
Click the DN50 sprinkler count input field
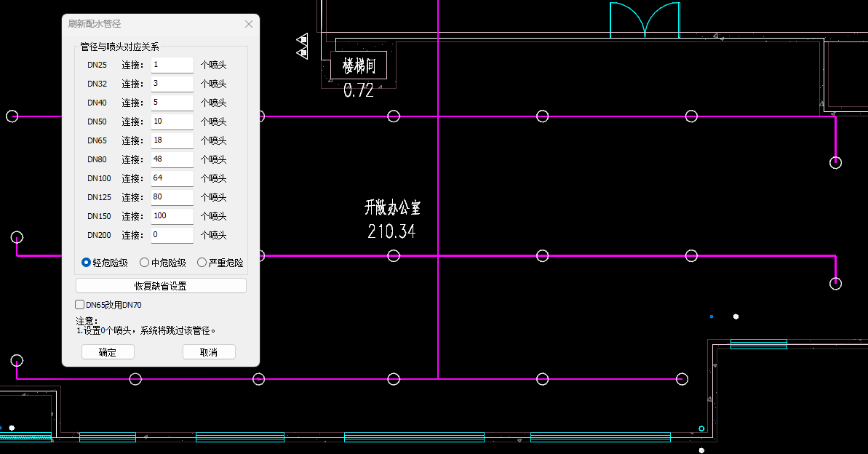coord(172,122)
